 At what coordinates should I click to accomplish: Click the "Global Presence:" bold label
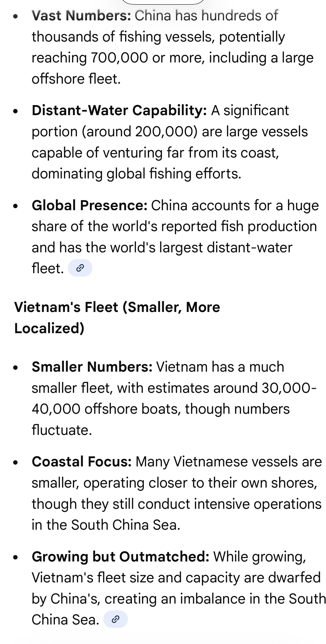[x=90, y=205]
